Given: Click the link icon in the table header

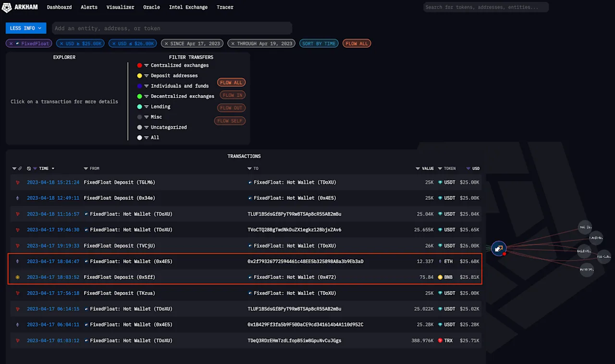Looking at the screenshot, I should click(x=20, y=169).
